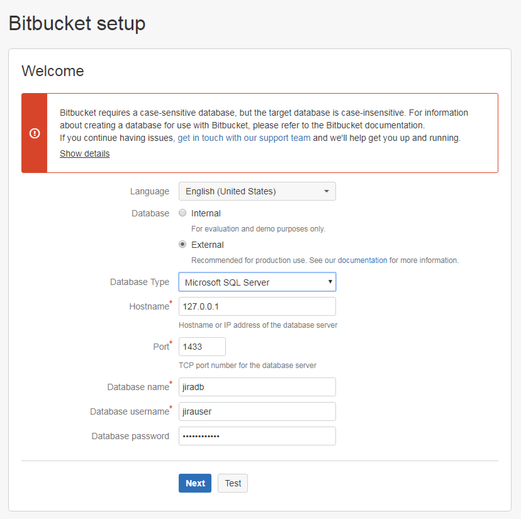
Task: Open the Language dropdown
Action: [257, 191]
